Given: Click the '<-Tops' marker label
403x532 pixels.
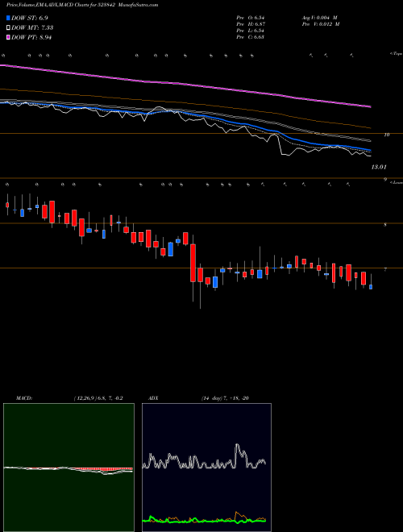Looking at the screenshot, I should point(396,54).
